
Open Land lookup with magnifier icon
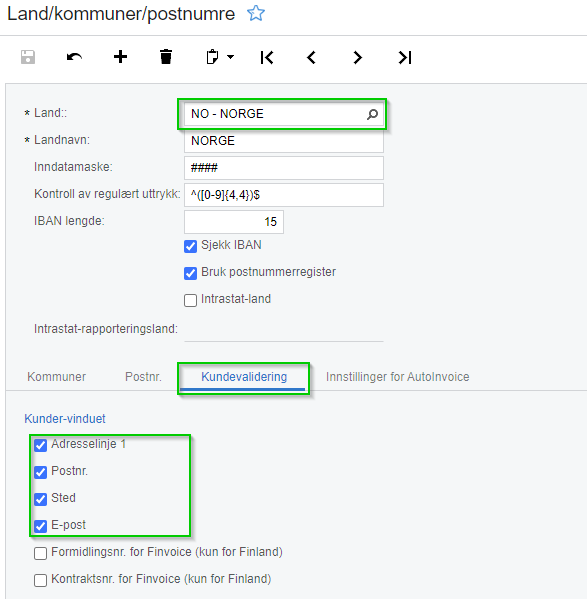tap(372, 114)
